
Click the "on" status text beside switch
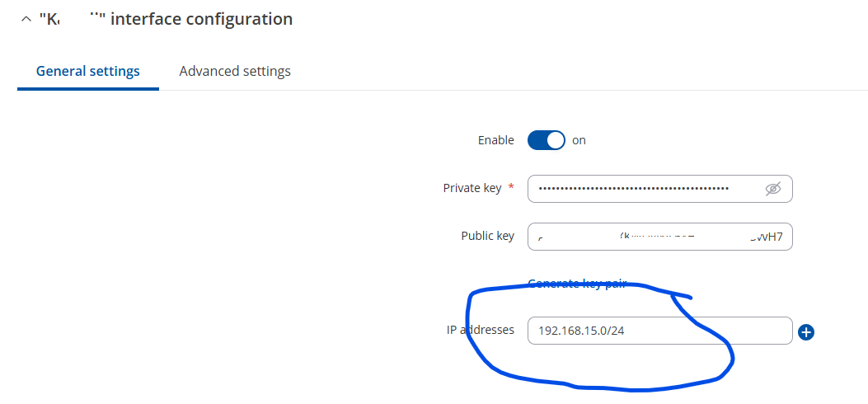tap(579, 140)
